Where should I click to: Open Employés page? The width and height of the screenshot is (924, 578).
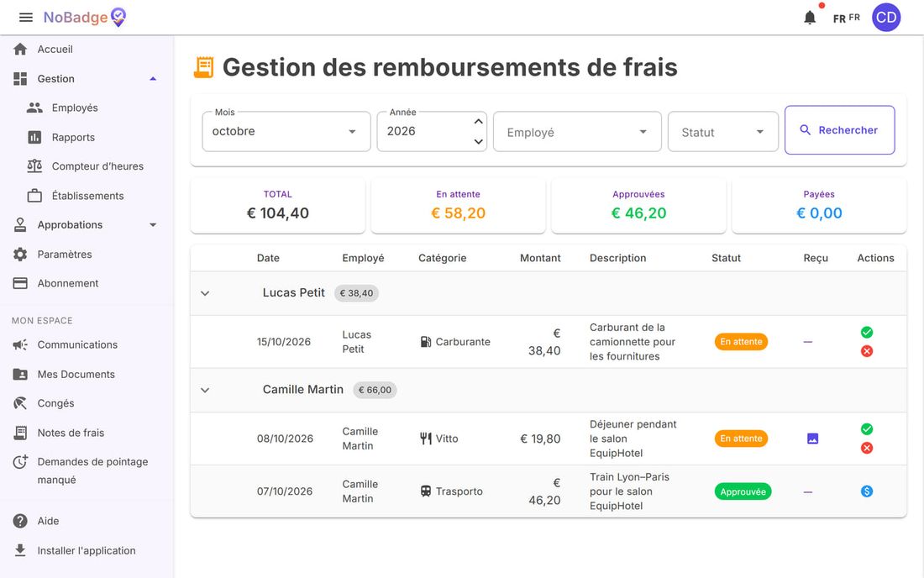coord(87,108)
